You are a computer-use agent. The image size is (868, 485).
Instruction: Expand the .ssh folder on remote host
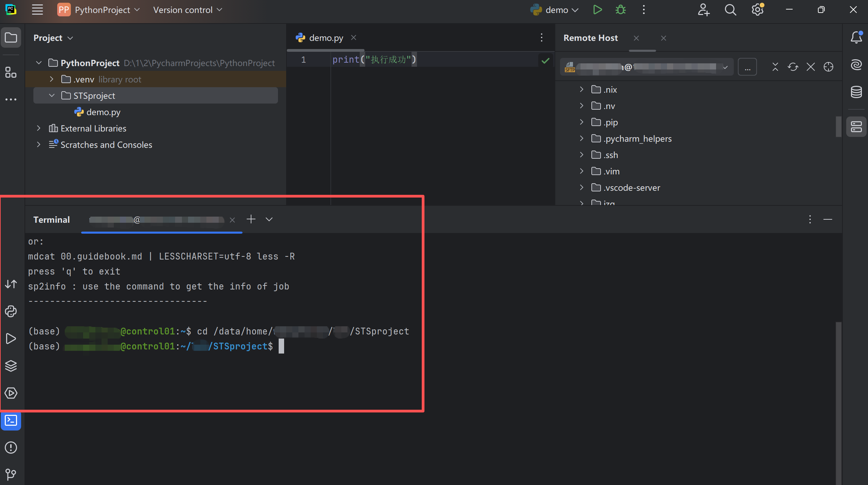tap(581, 155)
